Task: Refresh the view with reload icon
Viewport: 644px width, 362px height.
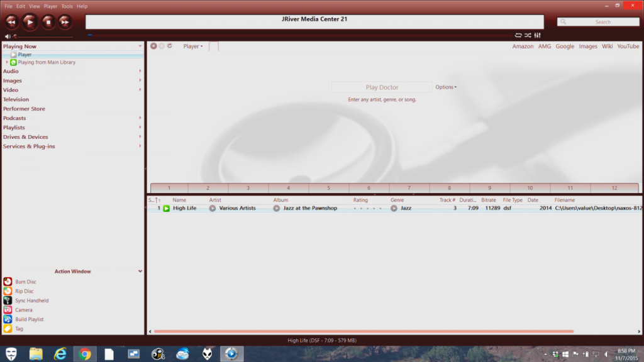Action: (170, 46)
